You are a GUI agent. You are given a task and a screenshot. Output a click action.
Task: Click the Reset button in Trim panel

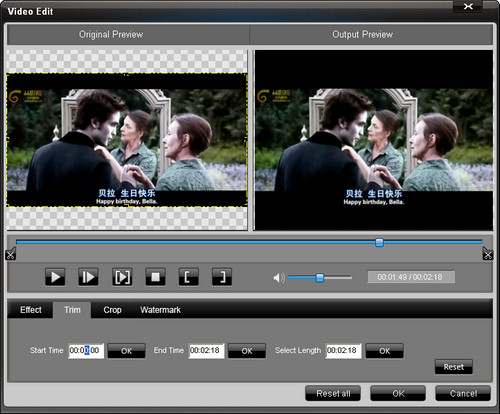(x=454, y=367)
